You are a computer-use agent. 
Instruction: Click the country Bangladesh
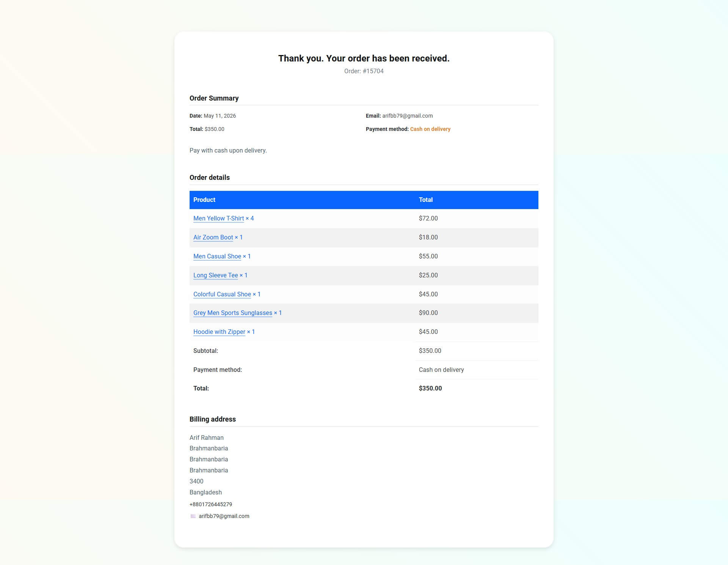click(206, 492)
